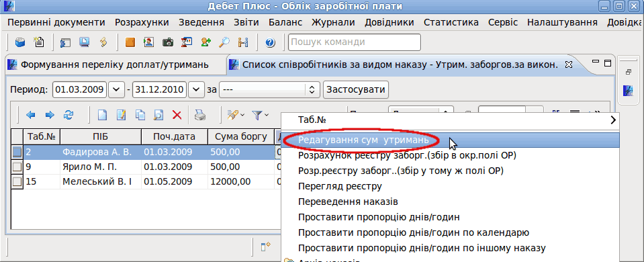The height and width of the screenshot is (262, 644).
Task: Refresh the list with the circular arrows icon
Action: click(x=68, y=116)
